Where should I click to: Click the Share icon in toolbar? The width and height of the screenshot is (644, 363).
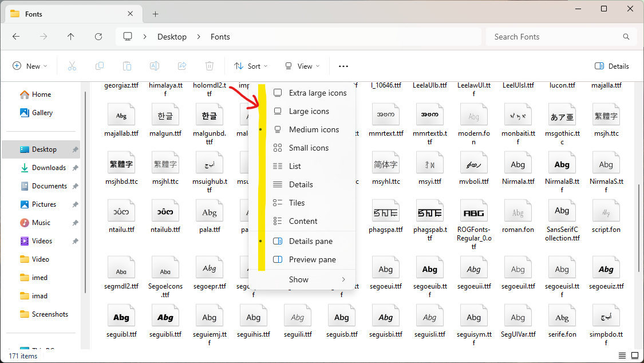pos(182,66)
